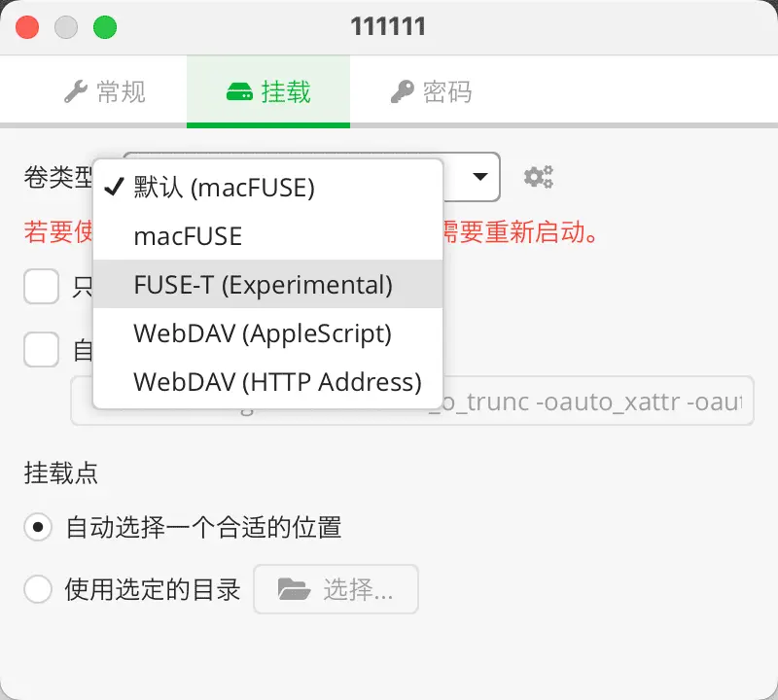The width and height of the screenshot is (778, 700).
Task: Select 自动选择一个合适的位置 radio button
Action: tap(38, 527)
